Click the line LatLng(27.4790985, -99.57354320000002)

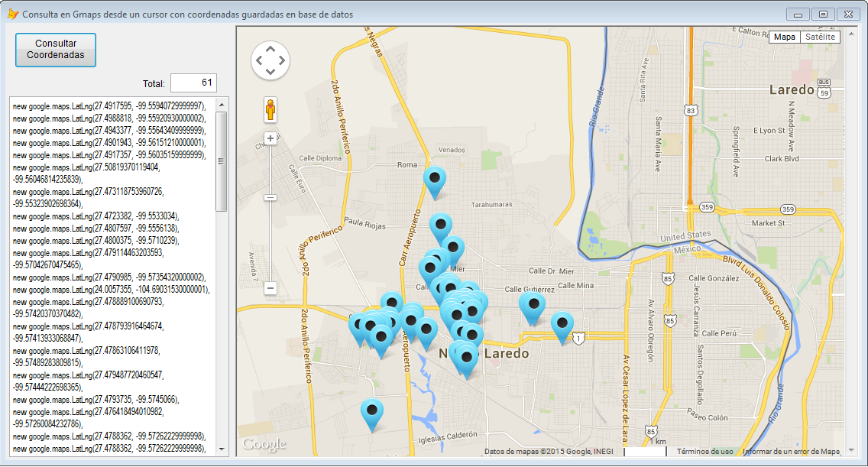[x=109, y=277]
